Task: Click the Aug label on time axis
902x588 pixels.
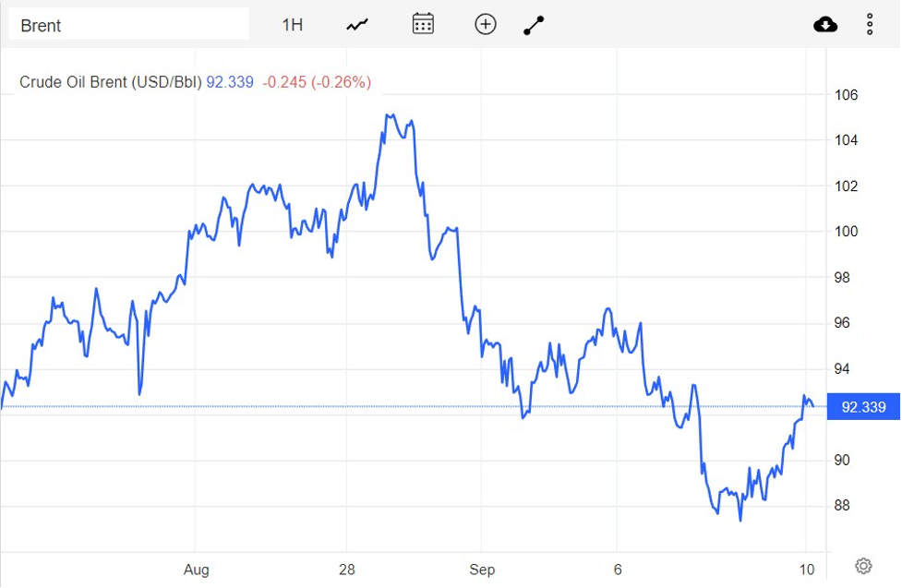Action: click(196, 570)
